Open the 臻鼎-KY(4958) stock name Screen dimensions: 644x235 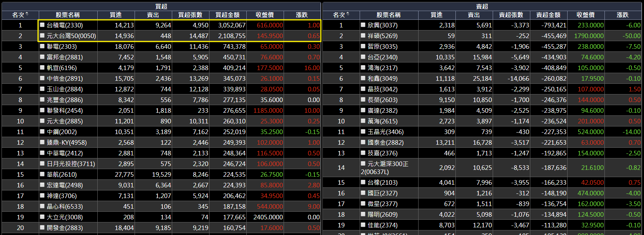(x=67, y=142)
